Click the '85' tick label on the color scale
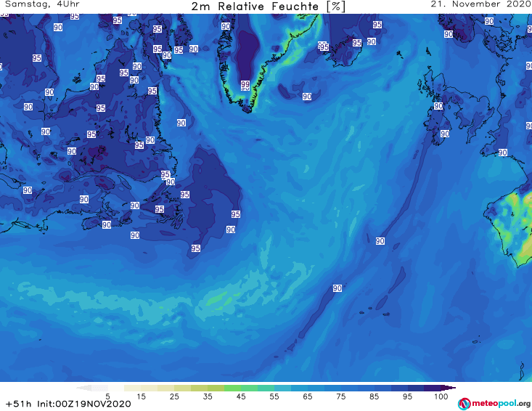532x411 pixels. click(x=374, y=396)
